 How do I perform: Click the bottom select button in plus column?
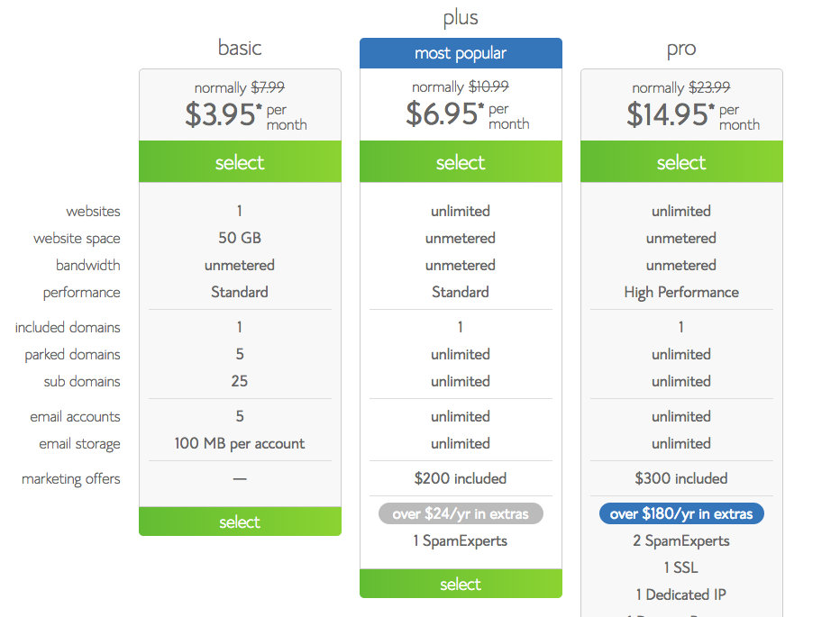461,584
